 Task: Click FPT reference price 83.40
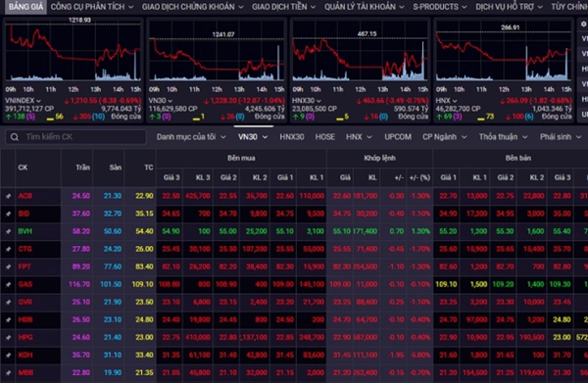pos(144,266)
